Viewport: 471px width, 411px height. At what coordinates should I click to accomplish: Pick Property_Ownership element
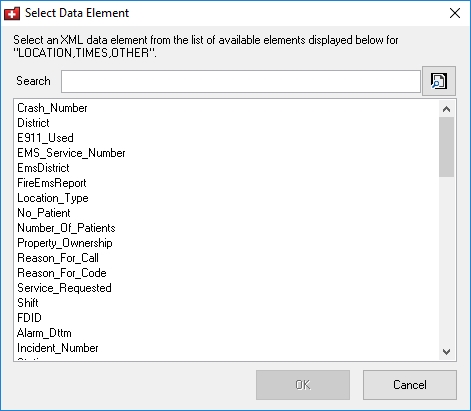[x=65, y=243]
